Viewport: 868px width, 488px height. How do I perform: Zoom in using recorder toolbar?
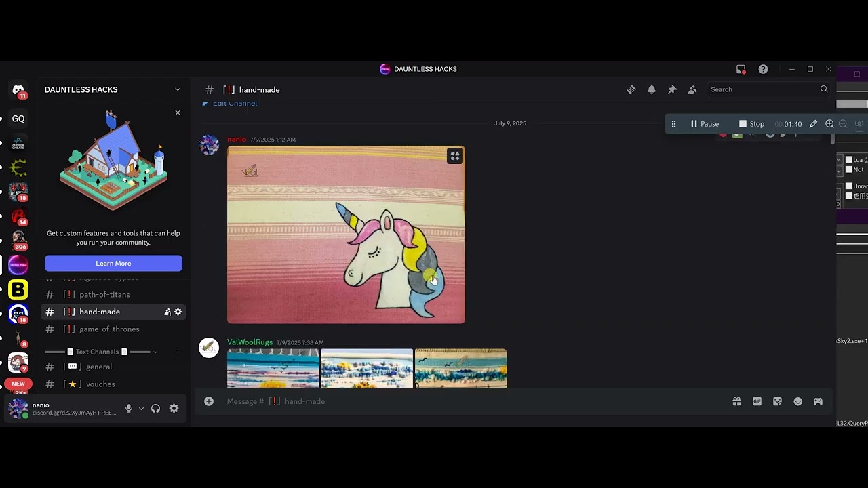829,124
